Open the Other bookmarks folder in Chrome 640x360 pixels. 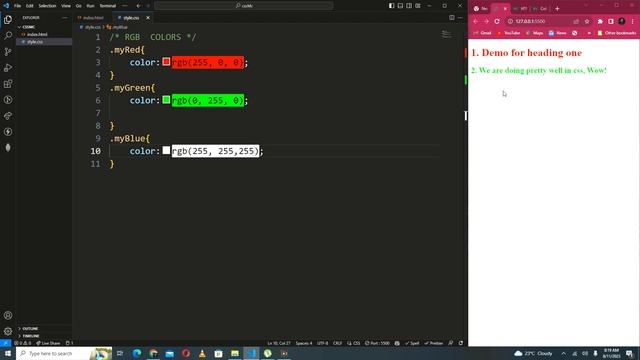coord(617,33)
